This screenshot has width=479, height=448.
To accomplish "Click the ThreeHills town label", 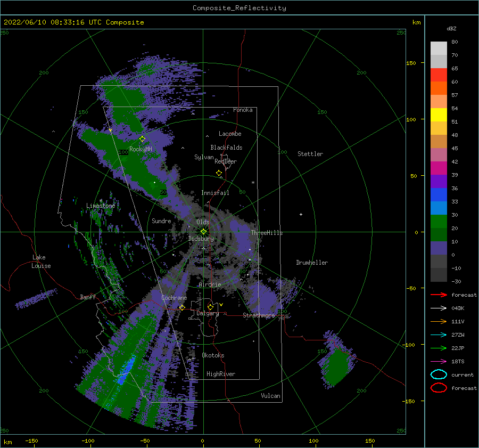I will point(267,233).
